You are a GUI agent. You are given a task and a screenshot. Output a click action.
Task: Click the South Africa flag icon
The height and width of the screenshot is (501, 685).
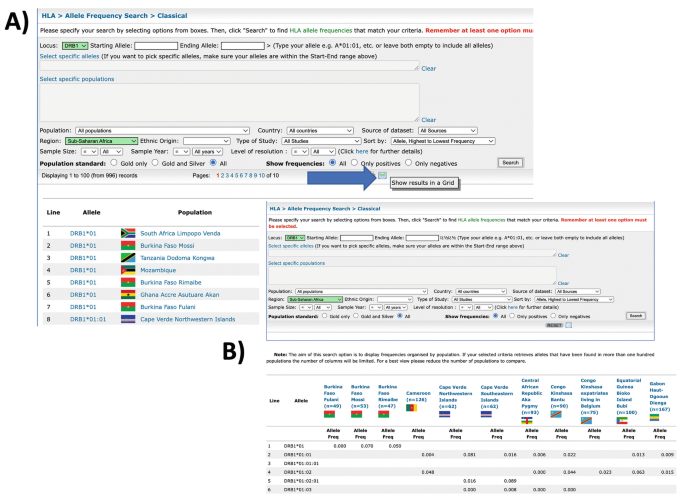(129, 233)
